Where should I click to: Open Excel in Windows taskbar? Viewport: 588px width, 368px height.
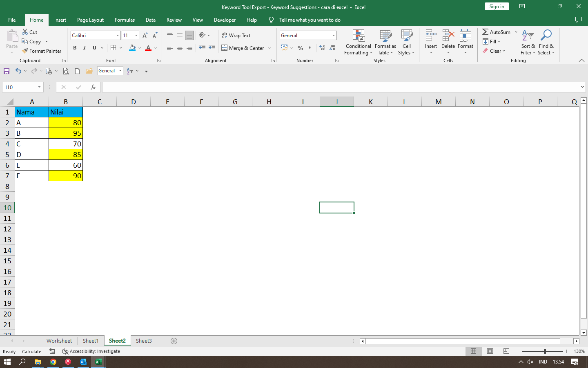98,362
